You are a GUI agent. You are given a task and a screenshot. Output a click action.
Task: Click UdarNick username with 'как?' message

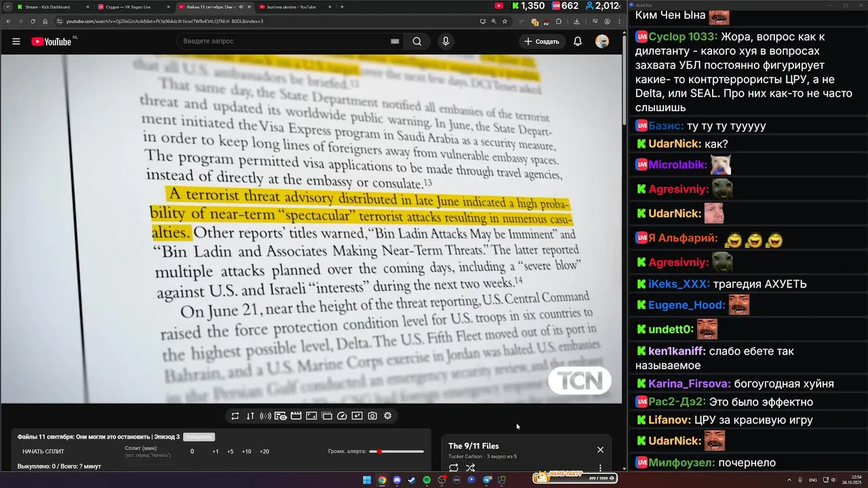[675, 144]
